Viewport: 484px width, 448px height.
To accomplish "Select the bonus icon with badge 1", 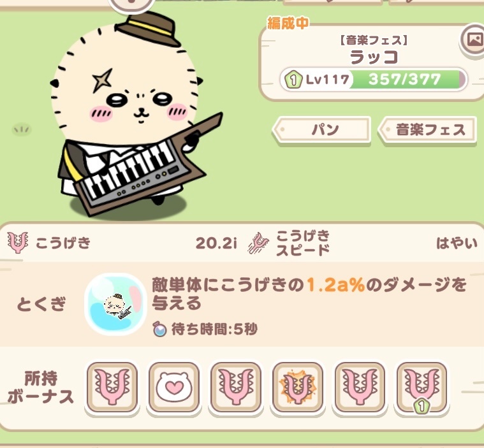I will [422, 387].
